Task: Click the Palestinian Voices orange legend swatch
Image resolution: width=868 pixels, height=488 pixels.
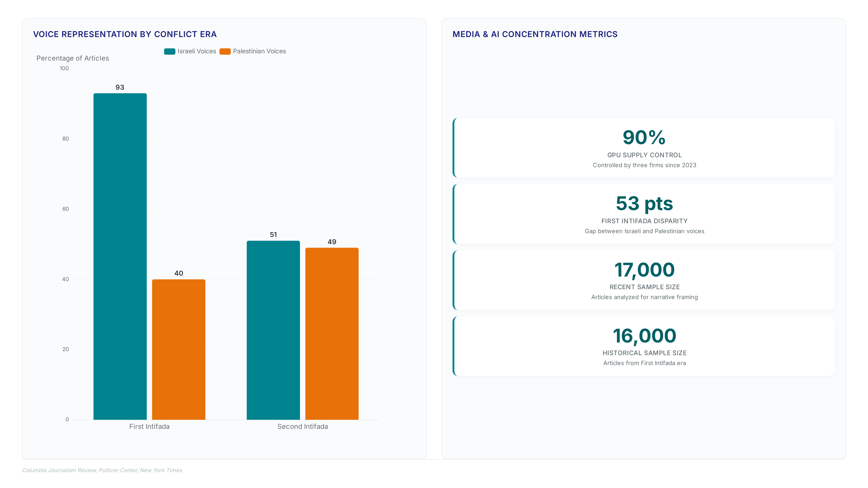Action: point(225,51)
